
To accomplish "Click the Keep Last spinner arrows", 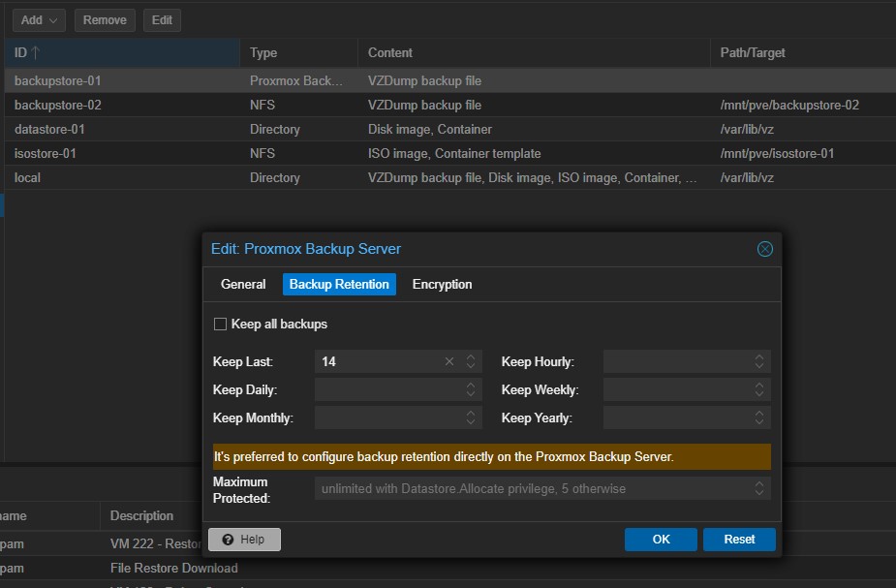I will pyautogui.click(x=471, y=361).
